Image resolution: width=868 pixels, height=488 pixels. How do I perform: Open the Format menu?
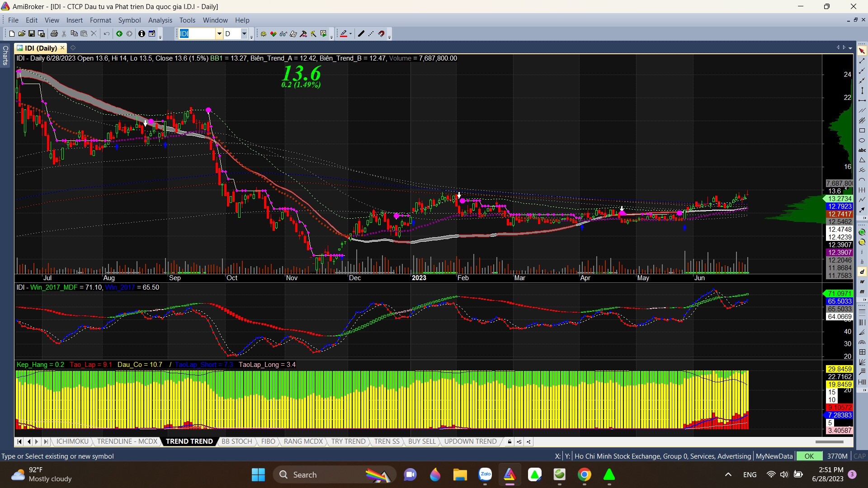(x=100, y=20)
